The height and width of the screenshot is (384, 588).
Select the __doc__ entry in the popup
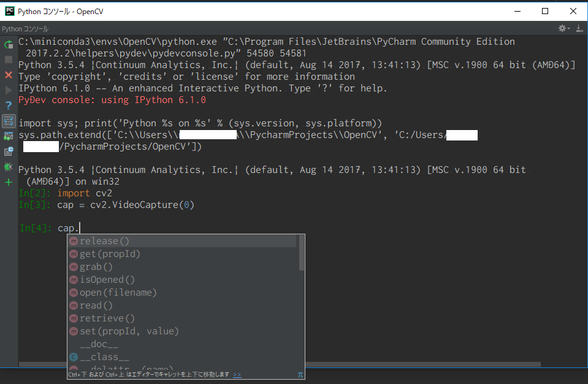tap(97, 344)
